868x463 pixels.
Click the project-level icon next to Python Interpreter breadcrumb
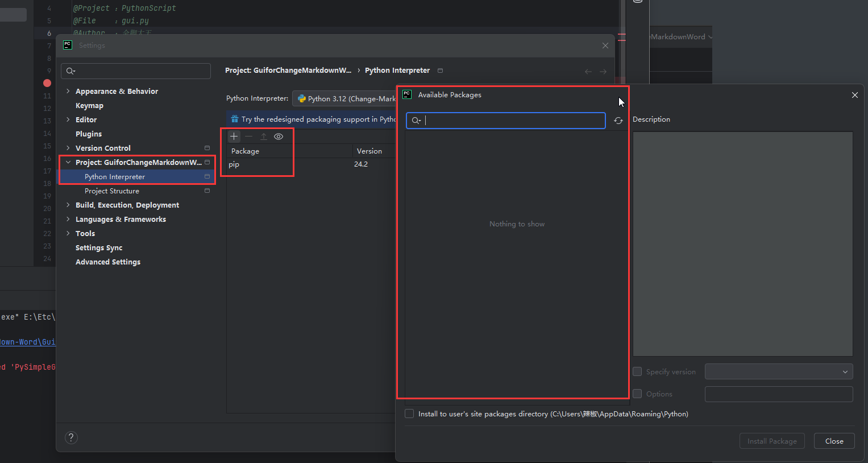click(x=441, y=71)
